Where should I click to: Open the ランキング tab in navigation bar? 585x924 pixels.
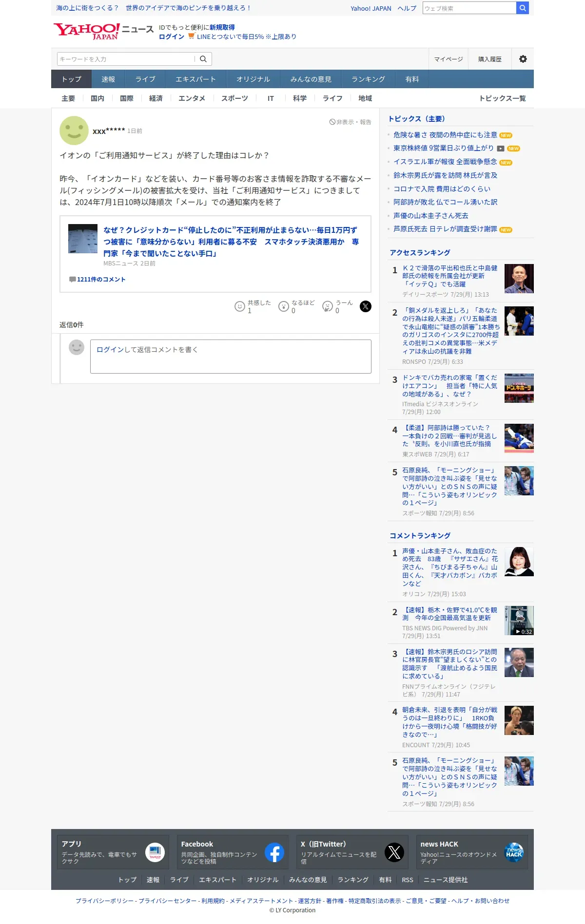(368, 79)
